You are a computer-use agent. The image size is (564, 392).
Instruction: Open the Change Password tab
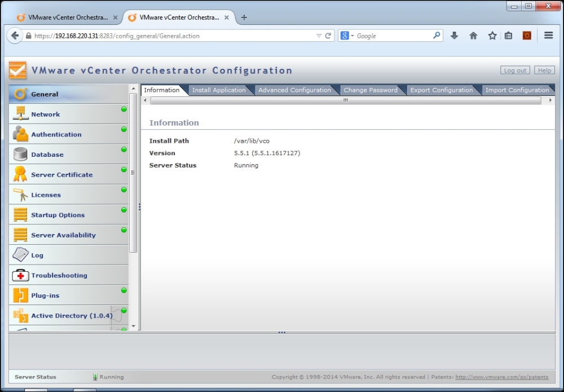(371, 90)
